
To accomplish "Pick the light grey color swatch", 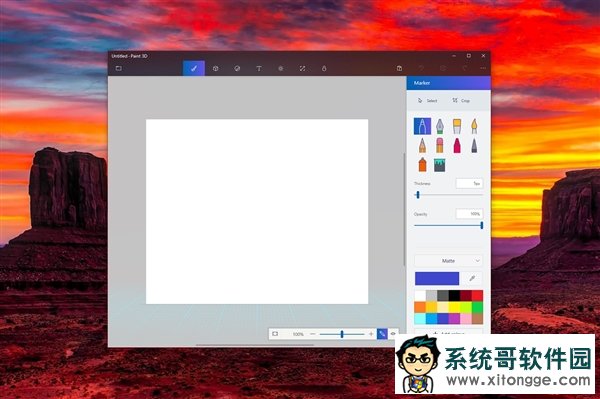I will click(431, 296).
